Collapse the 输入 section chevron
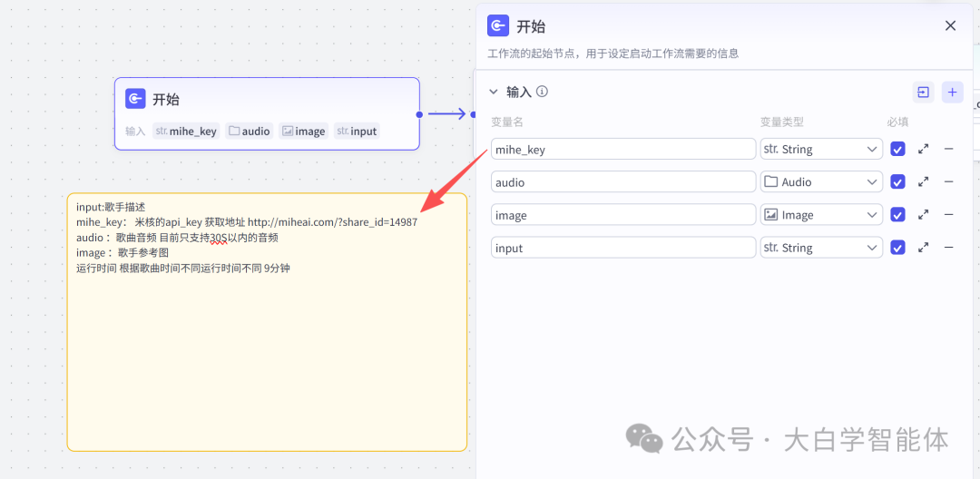Viewport: 980px width, 479px height. (x=494, y=92)
